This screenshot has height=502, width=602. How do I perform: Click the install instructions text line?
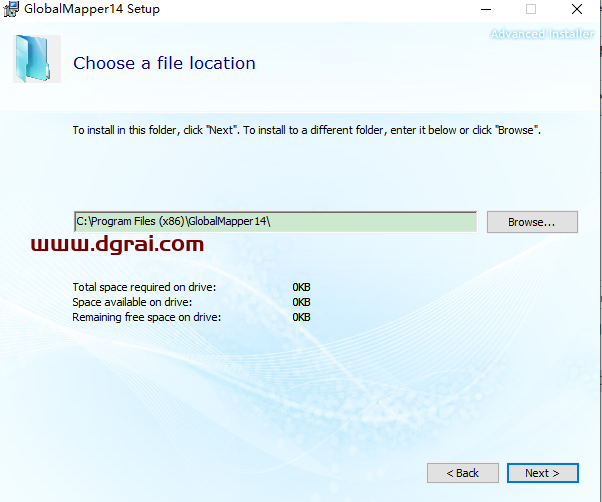click(307, 130)
